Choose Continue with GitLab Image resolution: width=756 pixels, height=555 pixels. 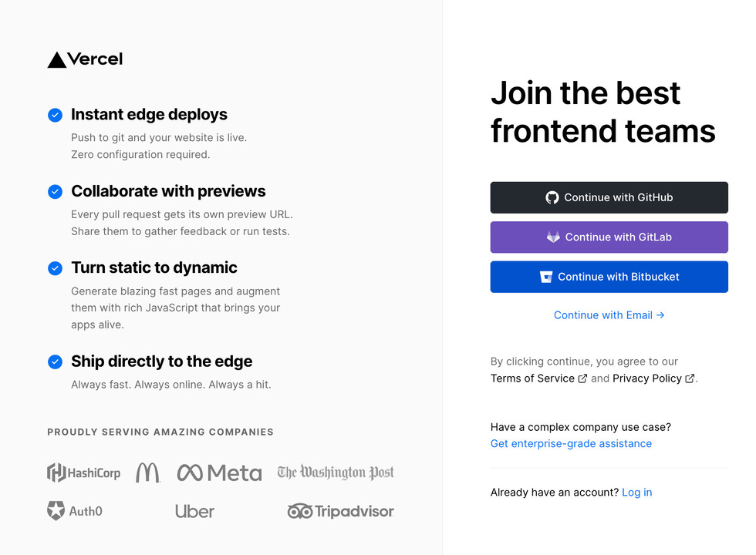tap(609, 237)
